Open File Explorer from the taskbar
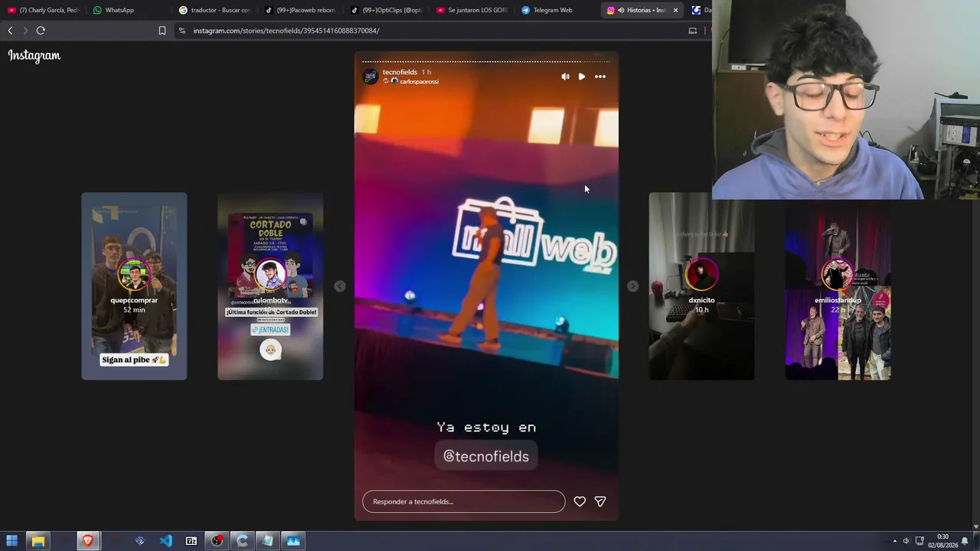The width and height of the screenshot is (980, 551). (x=38, y=541)
